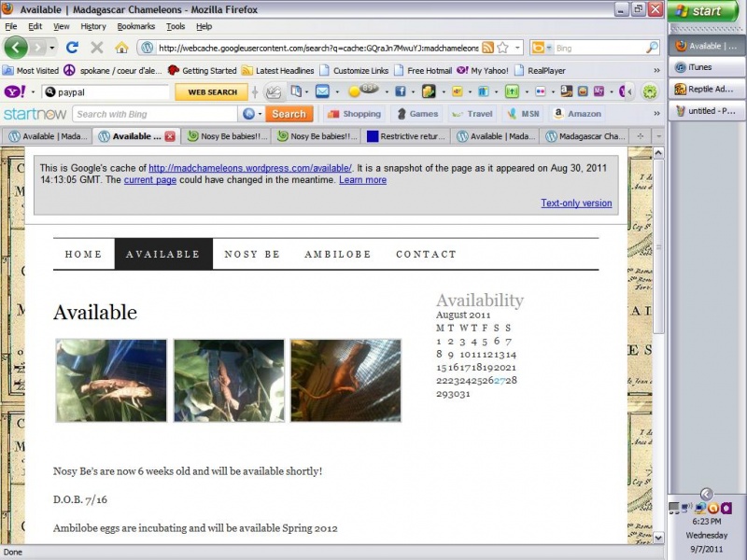The width and height of the screenshot is (747, 560).
Task: Open Windows start button
Action: coord(703,10)
